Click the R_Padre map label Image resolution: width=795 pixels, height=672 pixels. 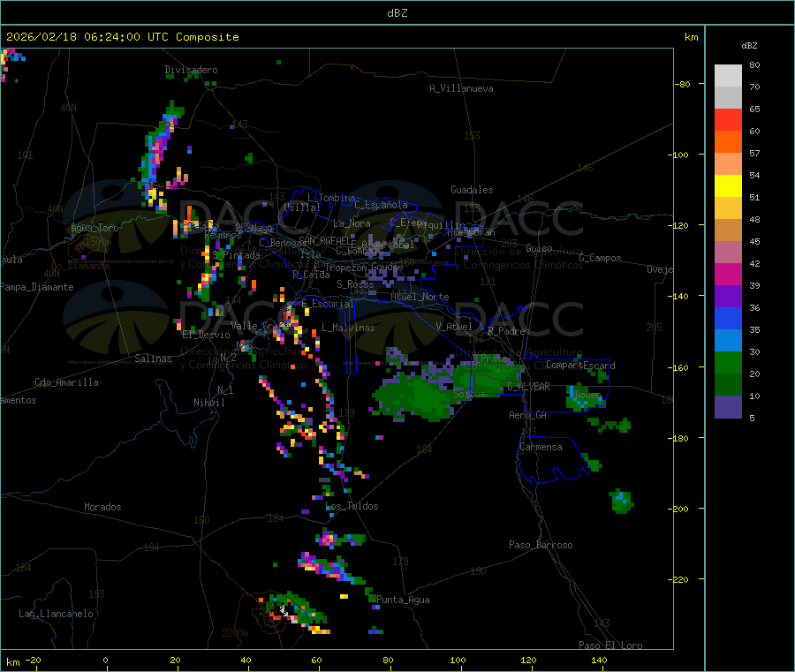tap(506, 331)
